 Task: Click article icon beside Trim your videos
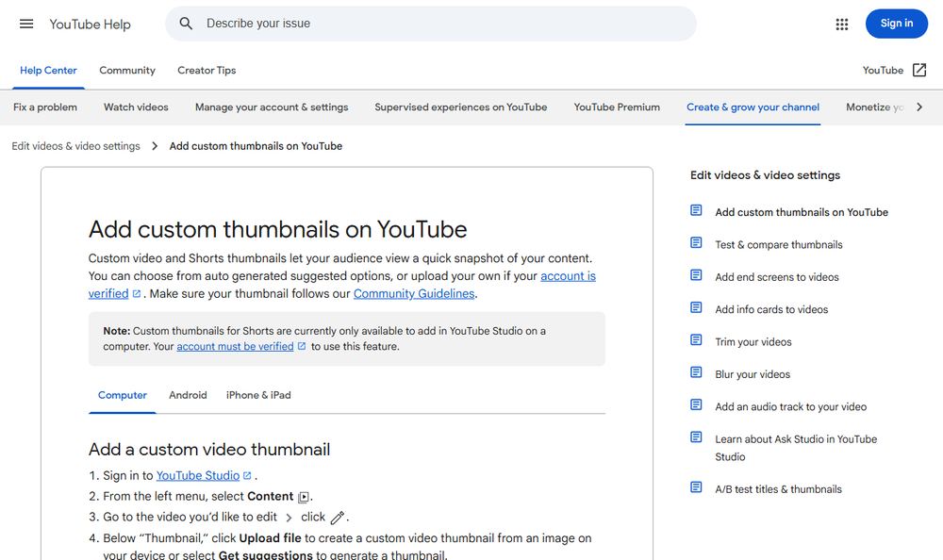[x=696, y=340]
